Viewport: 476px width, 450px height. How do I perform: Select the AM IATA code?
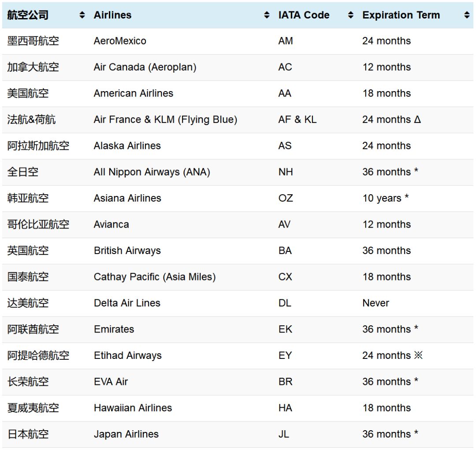pyautogui.click(x=286, y=41)
